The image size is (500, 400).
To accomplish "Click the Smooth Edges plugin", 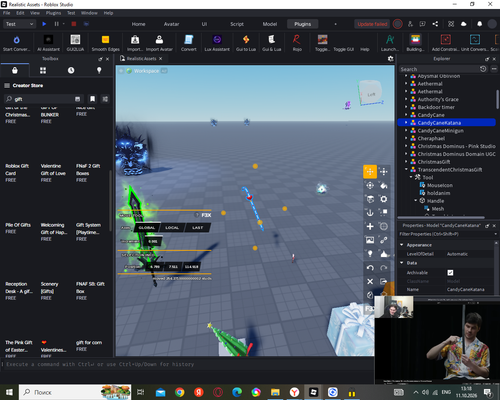I will coord(105,43).
